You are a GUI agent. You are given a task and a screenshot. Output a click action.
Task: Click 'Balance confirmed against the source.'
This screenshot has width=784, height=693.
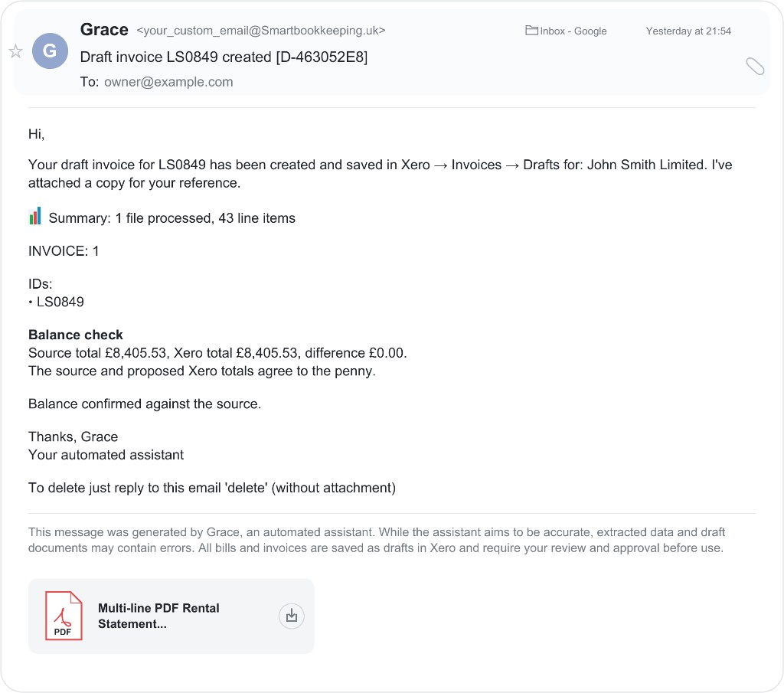(x=145, y=404)
